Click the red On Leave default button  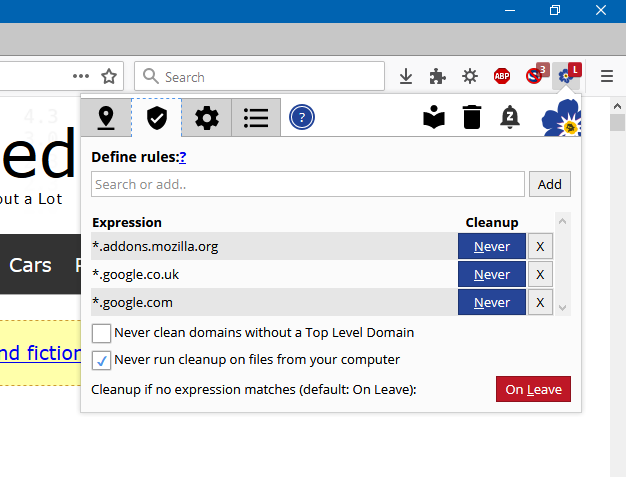(533, 389)
